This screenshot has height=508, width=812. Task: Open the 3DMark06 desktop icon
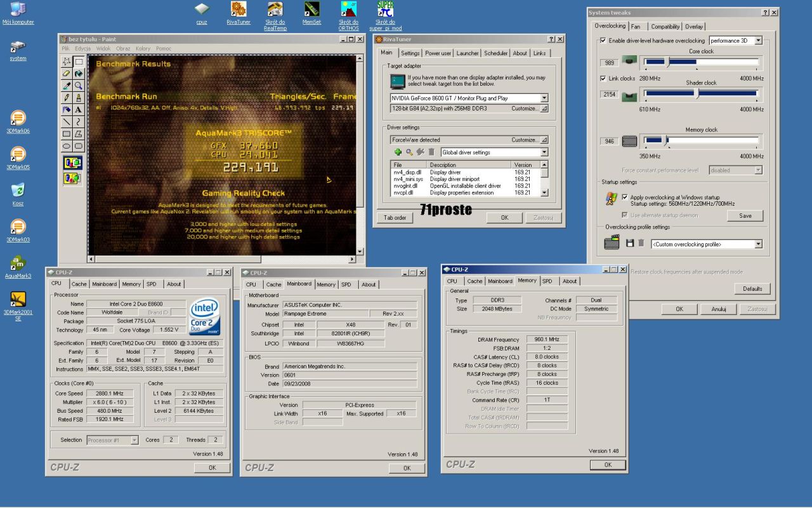[x=18, y=123]
